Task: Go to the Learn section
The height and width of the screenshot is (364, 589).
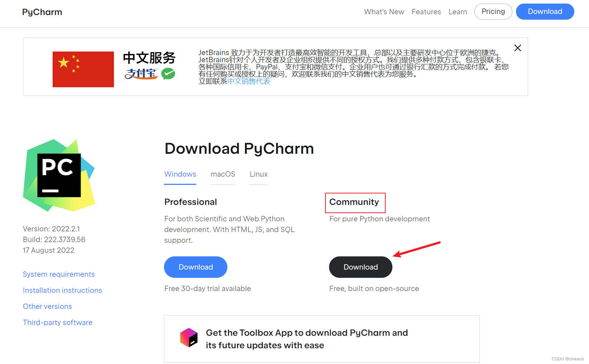Action: coord(458,12)
